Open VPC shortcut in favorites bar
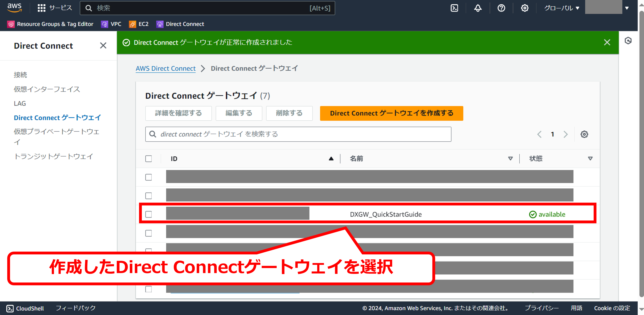644x315 pixels. [111, 24]
